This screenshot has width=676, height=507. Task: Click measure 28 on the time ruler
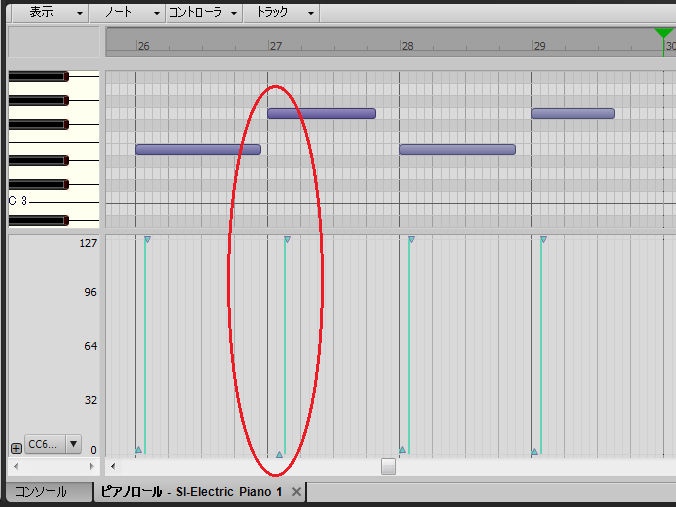click(x=407, y=46)
